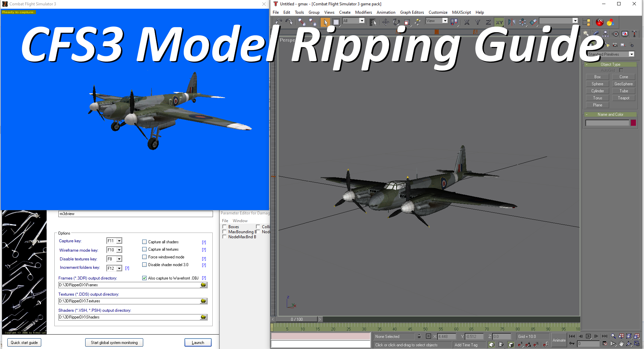Open the selection filter All dropdown
644x349 pixels.
tap(362, 21)
